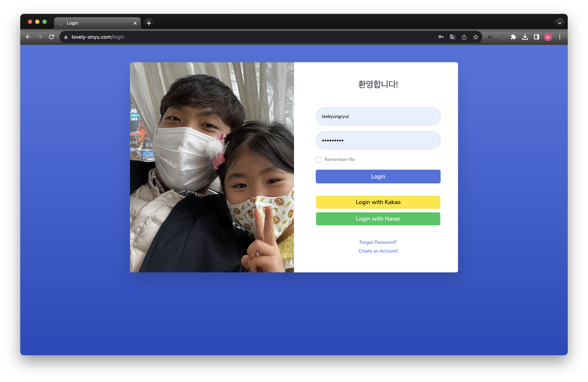Check the Remember Me checkbox
Screen dimensions: 588x382
click(318, 159)
